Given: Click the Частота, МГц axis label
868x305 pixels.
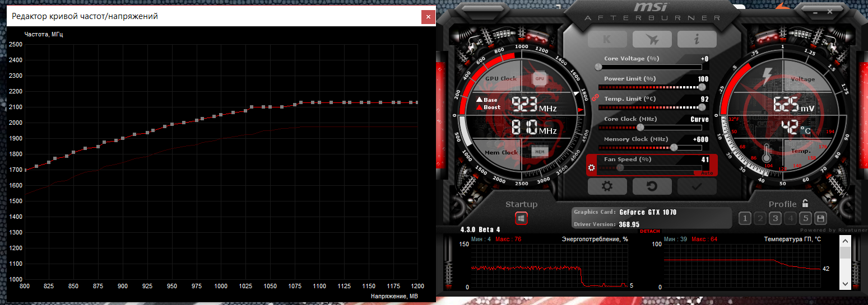Looking at the screenshot, I should pos(44,35).
